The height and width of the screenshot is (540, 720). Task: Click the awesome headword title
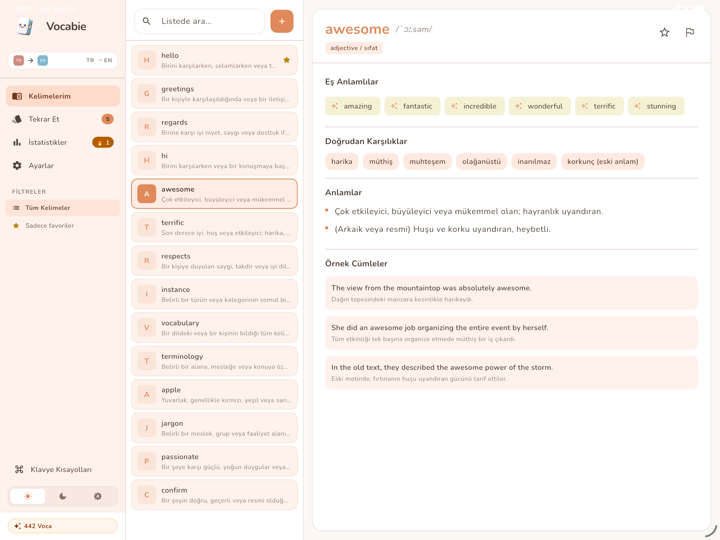click(x=357, y=29)
